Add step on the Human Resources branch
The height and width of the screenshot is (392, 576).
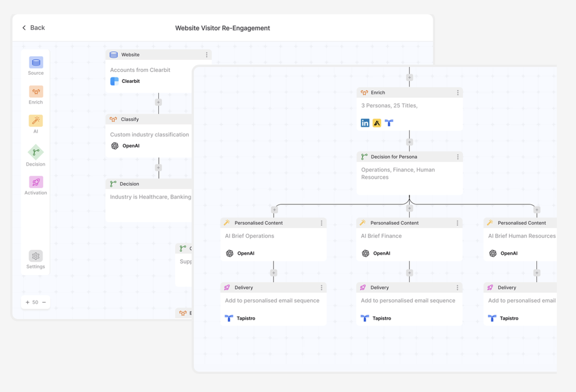pyautogui.click(x=537, y=210)
